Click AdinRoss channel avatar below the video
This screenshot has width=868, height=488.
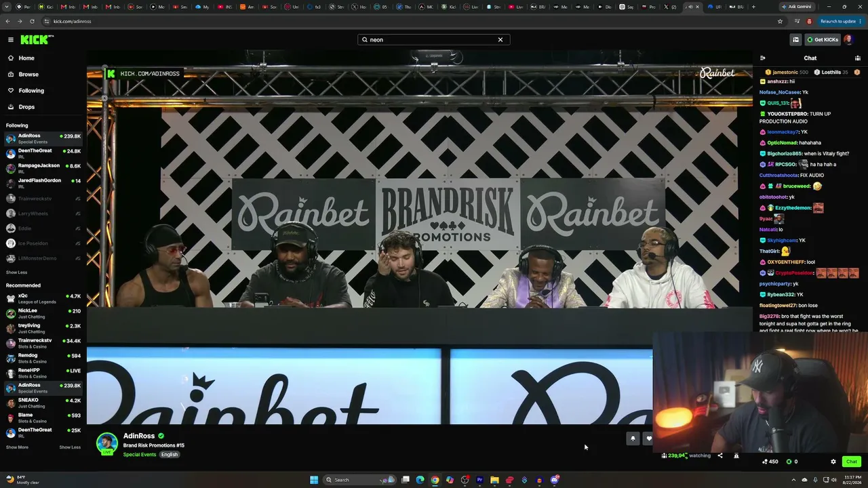coord(106,443)
